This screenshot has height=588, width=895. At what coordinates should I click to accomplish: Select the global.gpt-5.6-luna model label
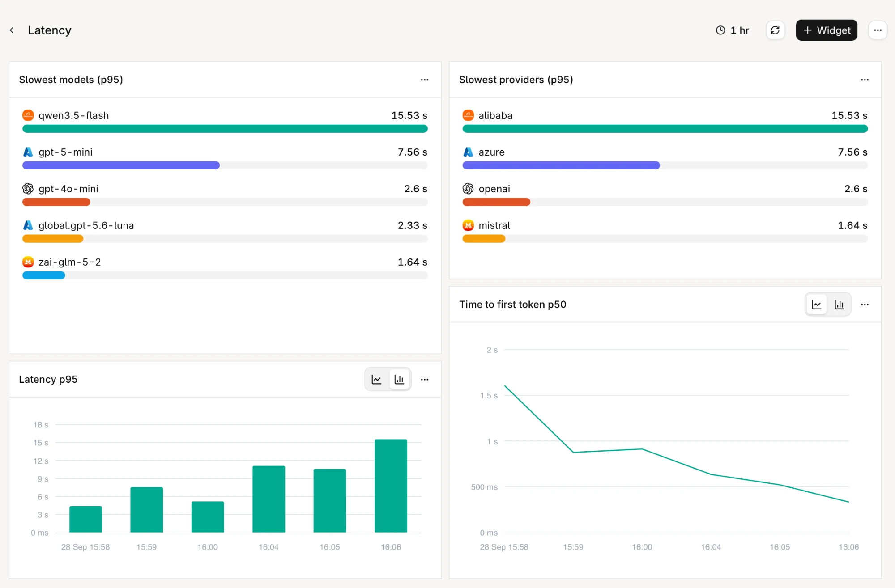86,225
